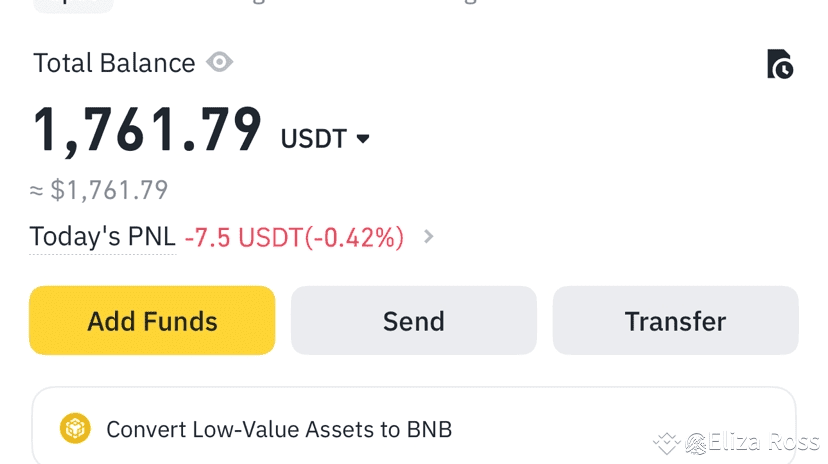Open the USDT currency dropdown arrow
Image resolution: width=828 pixels, height=464 pixels.
[363, 138]
